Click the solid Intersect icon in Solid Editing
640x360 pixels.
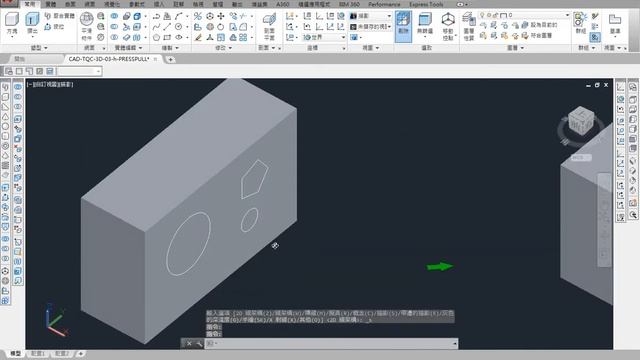114,38
